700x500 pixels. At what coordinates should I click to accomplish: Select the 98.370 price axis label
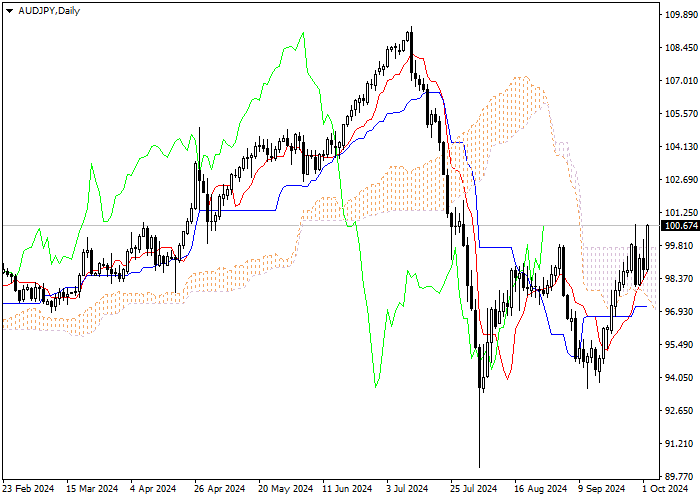pyautogui.click(x=681, y=279)
